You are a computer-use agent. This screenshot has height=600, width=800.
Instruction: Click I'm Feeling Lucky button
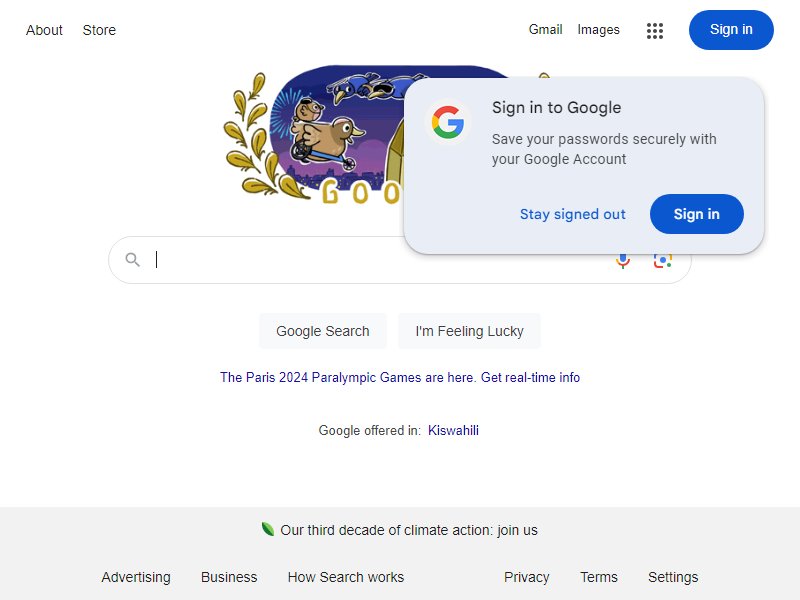pos(469,331)
